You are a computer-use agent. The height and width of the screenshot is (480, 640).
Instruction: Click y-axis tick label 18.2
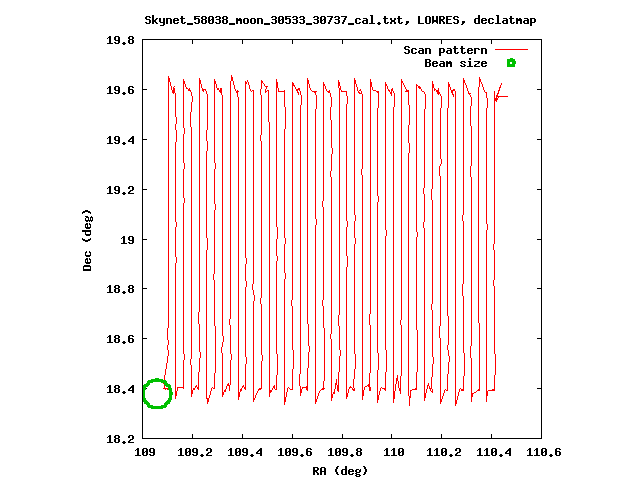pos(120,439)
